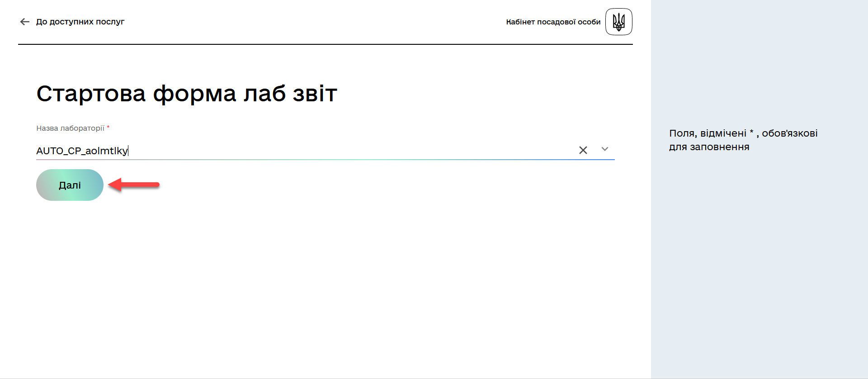Click the 'Назва лабораторії' field label

70,128
